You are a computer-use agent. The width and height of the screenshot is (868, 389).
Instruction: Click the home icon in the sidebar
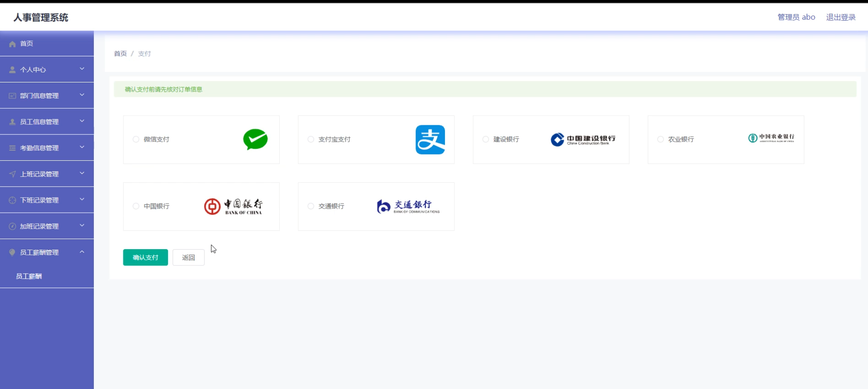tap(12, 44)
